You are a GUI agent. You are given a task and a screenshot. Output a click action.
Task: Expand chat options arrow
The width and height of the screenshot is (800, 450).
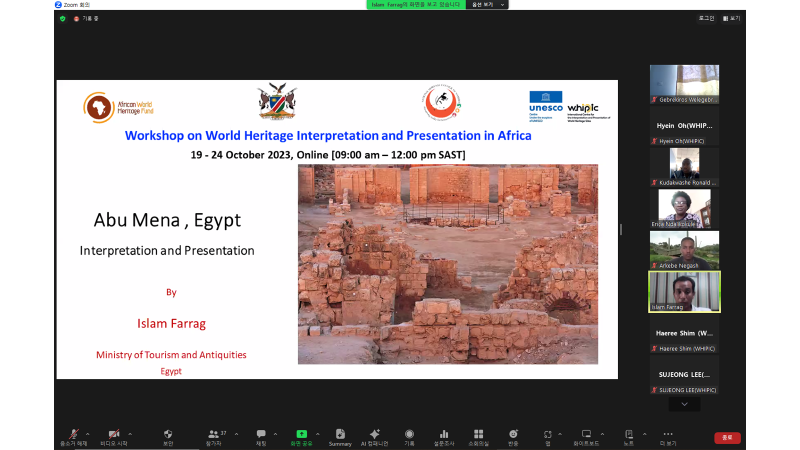pos(276,434)
